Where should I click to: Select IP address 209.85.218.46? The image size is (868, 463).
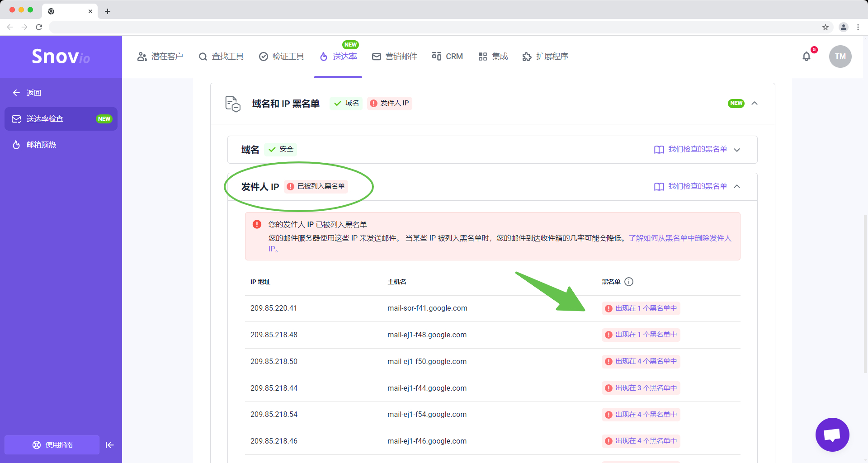coord(274,441)
